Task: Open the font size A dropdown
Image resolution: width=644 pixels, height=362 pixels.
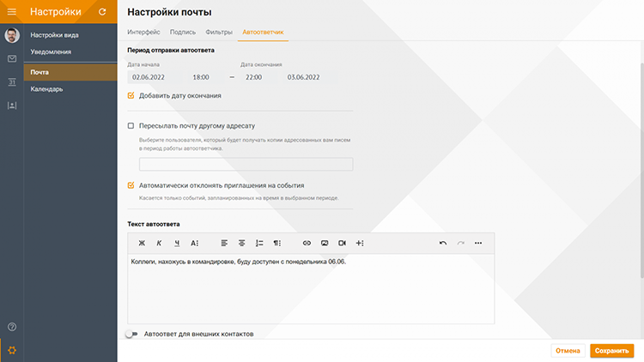Action: [195, 243]
